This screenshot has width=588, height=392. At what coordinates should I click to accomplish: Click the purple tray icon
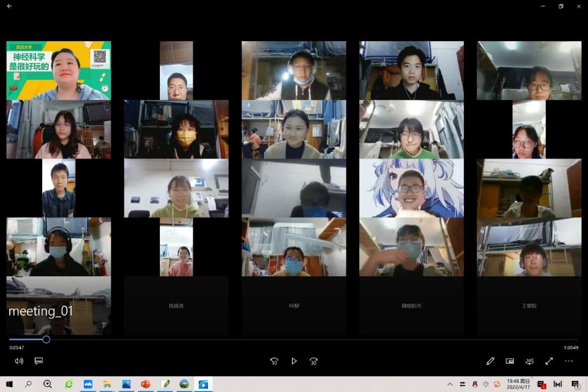pyautogui.click(x=475, y=384)
